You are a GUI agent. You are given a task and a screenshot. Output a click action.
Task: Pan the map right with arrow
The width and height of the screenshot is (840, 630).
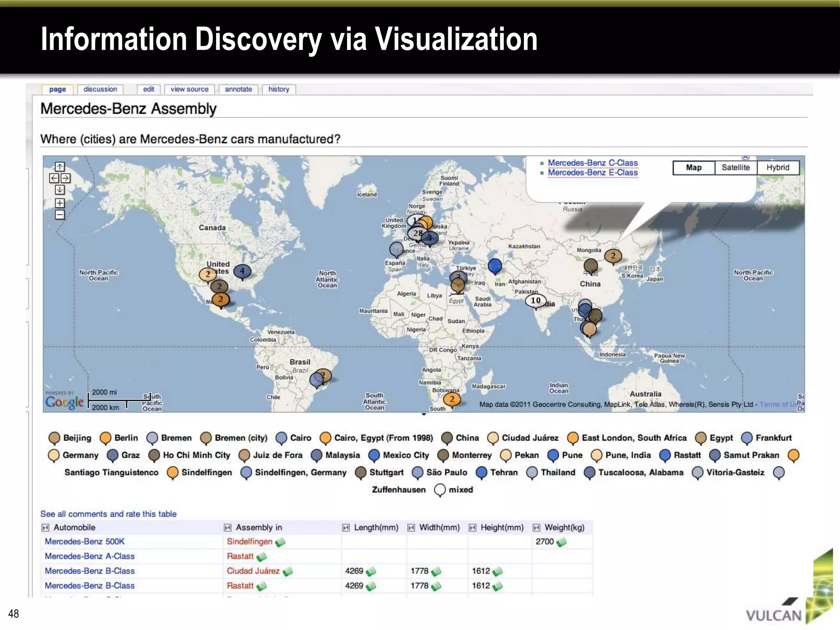tap(66, 178)
